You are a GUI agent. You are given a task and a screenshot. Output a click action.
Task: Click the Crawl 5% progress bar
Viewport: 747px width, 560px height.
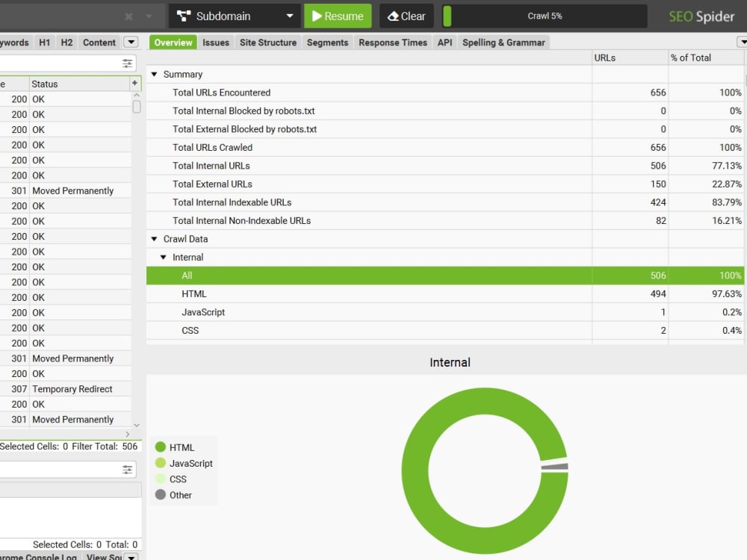point(545,16)
